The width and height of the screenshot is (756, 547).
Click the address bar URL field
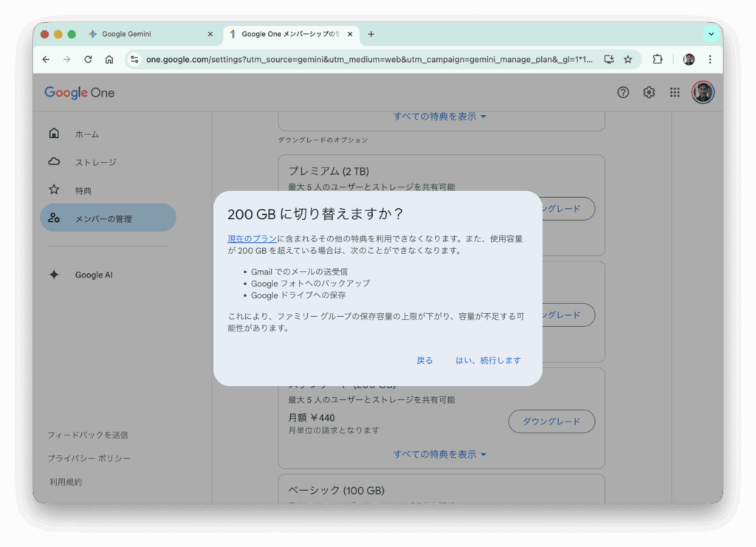pos(369,60)
